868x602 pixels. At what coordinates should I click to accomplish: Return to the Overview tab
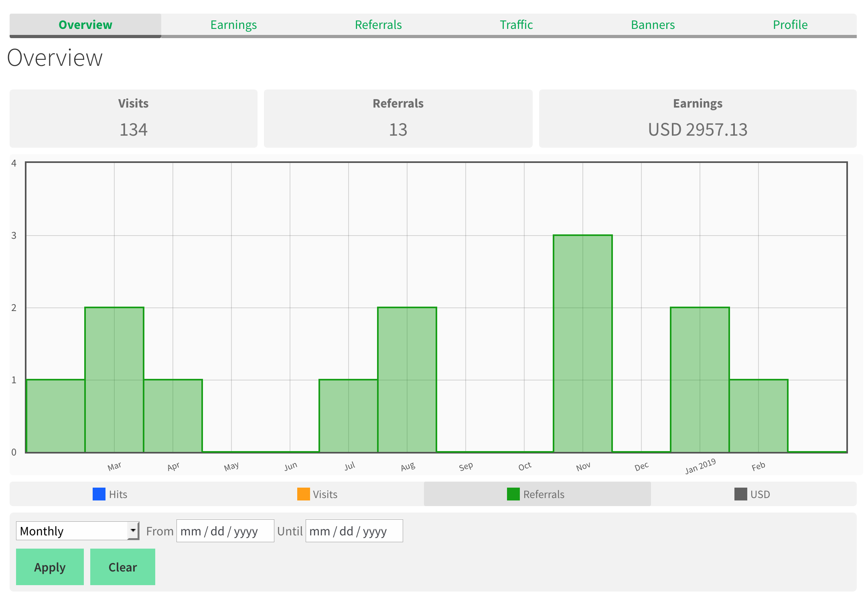pyautogui.click(x=85, y=24)
